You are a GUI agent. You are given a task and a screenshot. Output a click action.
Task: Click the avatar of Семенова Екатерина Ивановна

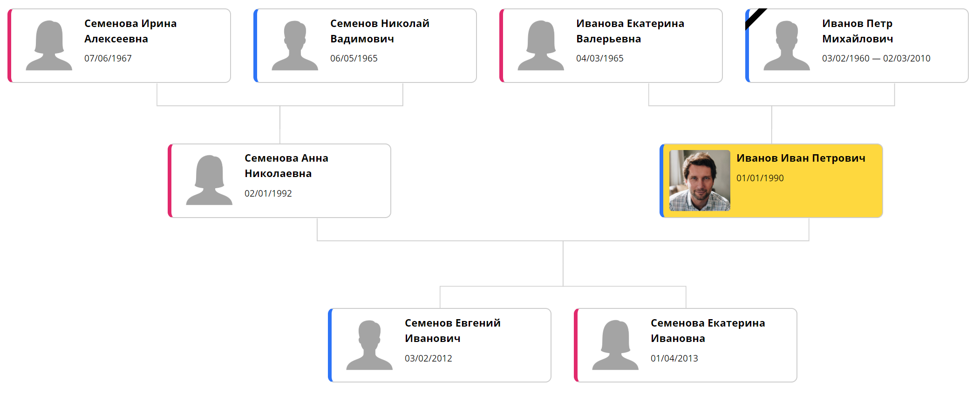pyautogui.click(x=615, y=345)
